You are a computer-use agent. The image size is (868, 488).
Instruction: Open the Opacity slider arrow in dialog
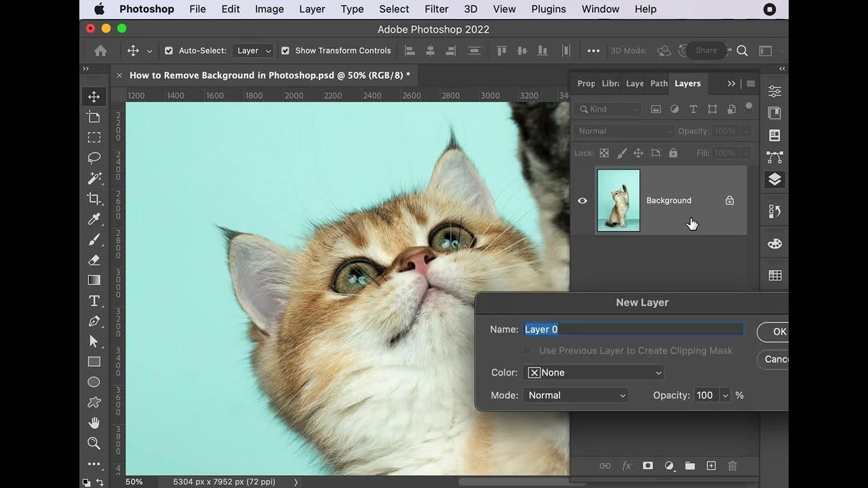point(726,396)
